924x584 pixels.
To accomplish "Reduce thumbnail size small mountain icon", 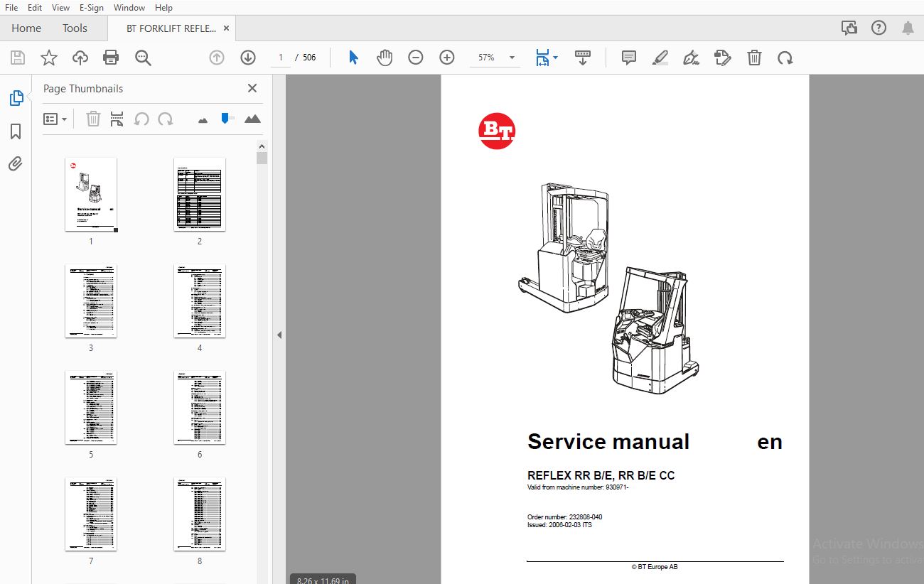I will [x=203, y=120].
